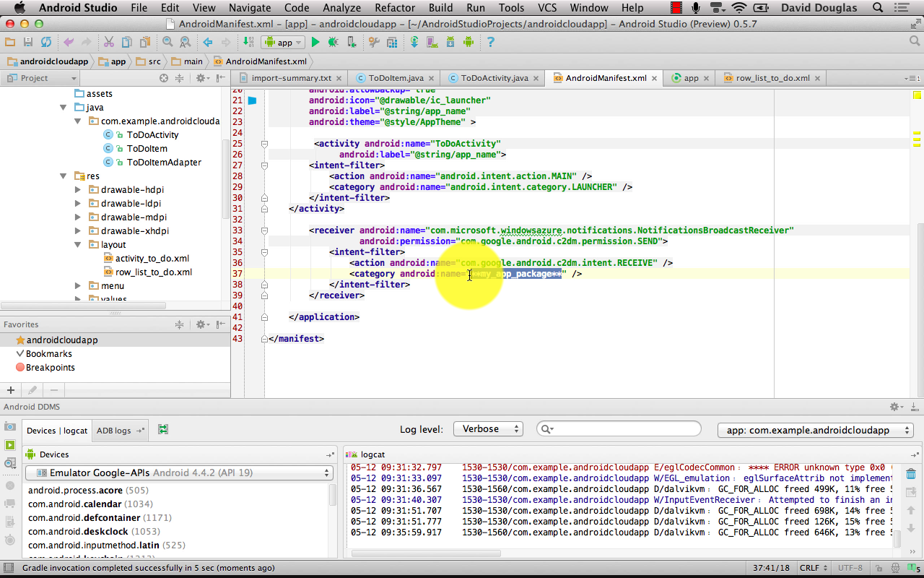Switch to the row_list_to_do.xml tab
Viewport: 924px width, 578px height.
772,78
